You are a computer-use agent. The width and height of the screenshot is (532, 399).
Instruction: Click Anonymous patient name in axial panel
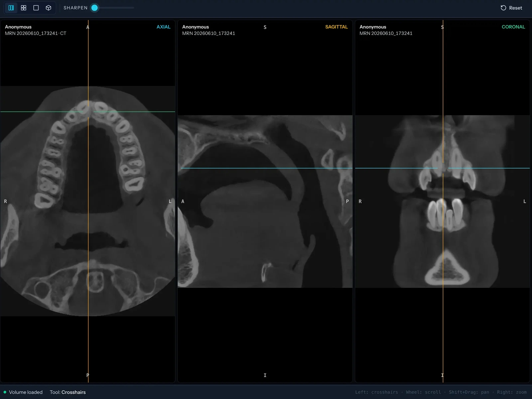[x=18, y=27]
